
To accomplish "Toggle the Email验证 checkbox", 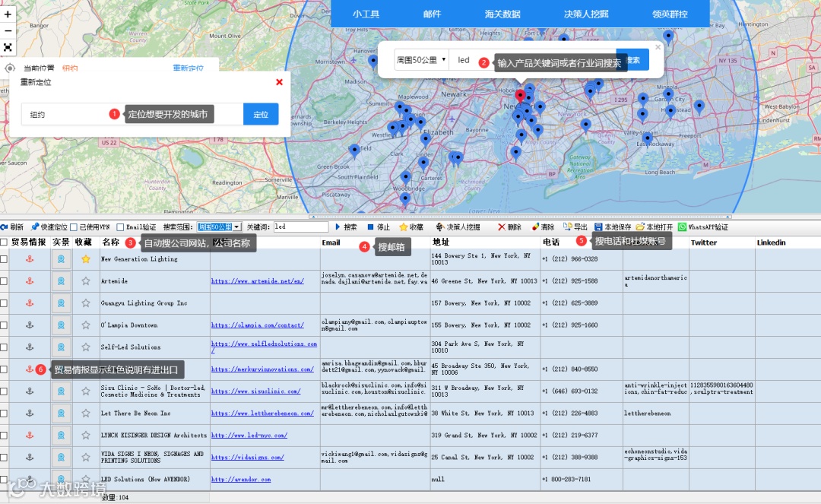I will point(120,227).
